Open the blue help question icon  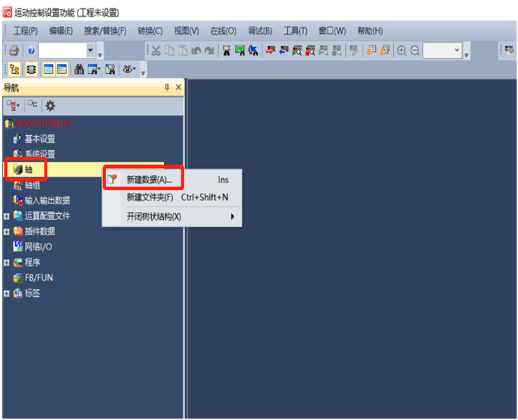point(31,51)
